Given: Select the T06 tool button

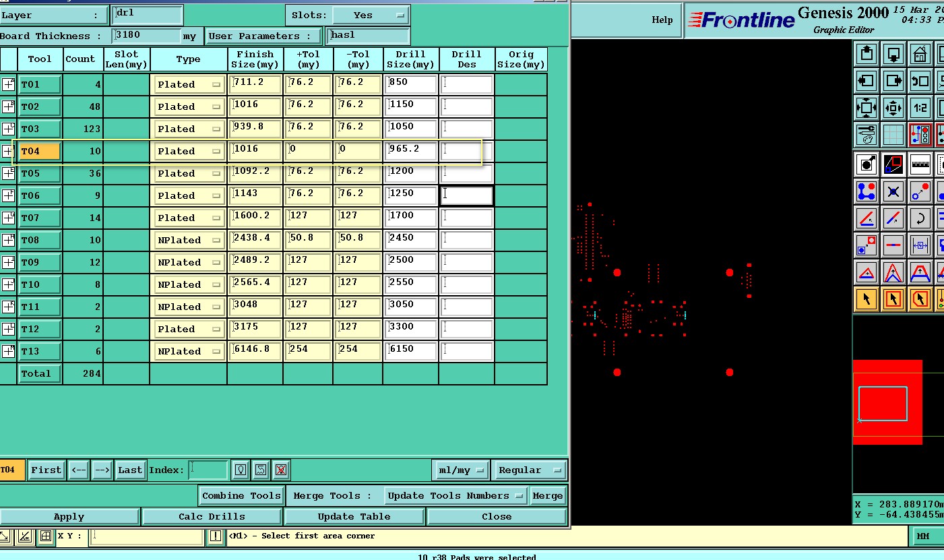Looking at the screenshot, I should (40, 195).
